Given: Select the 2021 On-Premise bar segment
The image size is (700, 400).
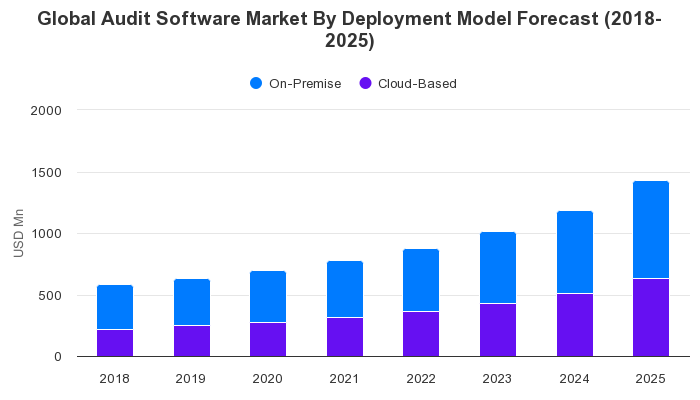Looking at the screenshot, I should 345,289.
